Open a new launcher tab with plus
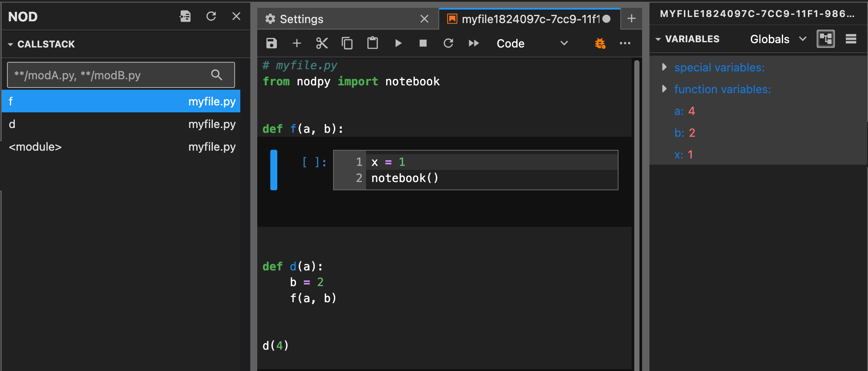The height and width of the screenshot is (371, 868). 632,19
